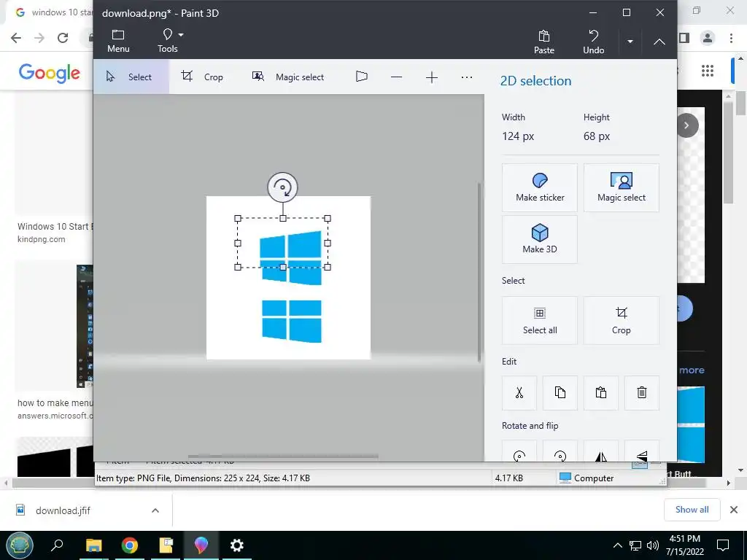Switch to Chrome from taskbar

pyautogui.click(x=130, y=545)
